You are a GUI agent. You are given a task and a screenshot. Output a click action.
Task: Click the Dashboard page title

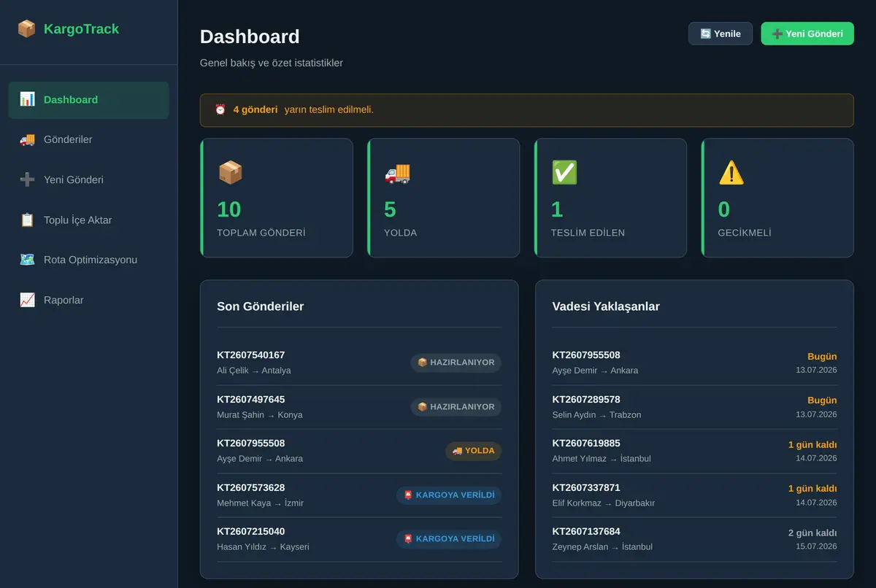[x=250, y=36]
